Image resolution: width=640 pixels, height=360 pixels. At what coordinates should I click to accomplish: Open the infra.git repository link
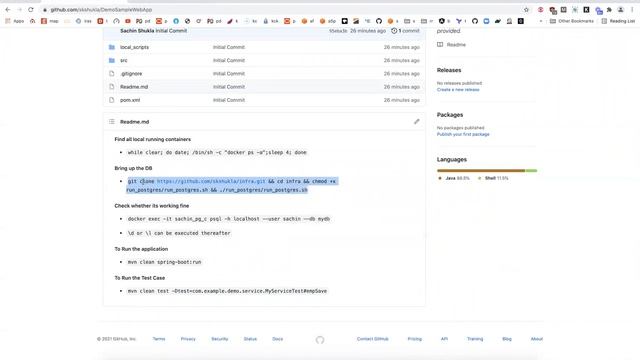[211, 181]
